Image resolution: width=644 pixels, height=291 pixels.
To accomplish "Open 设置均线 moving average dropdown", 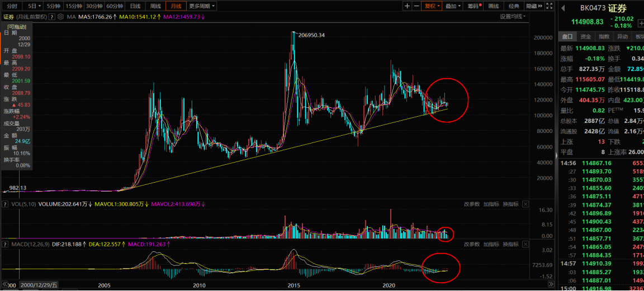I will (513, 17).
